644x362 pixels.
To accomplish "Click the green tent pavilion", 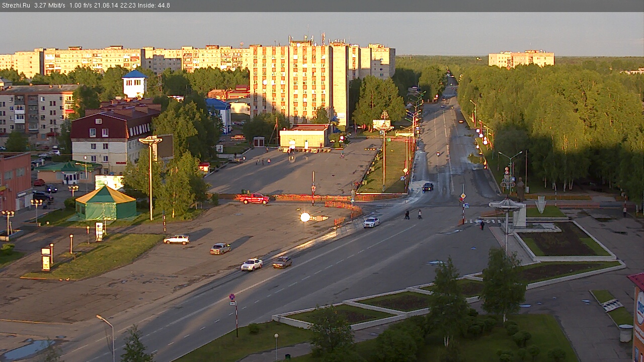I will [x=106, y=203].
